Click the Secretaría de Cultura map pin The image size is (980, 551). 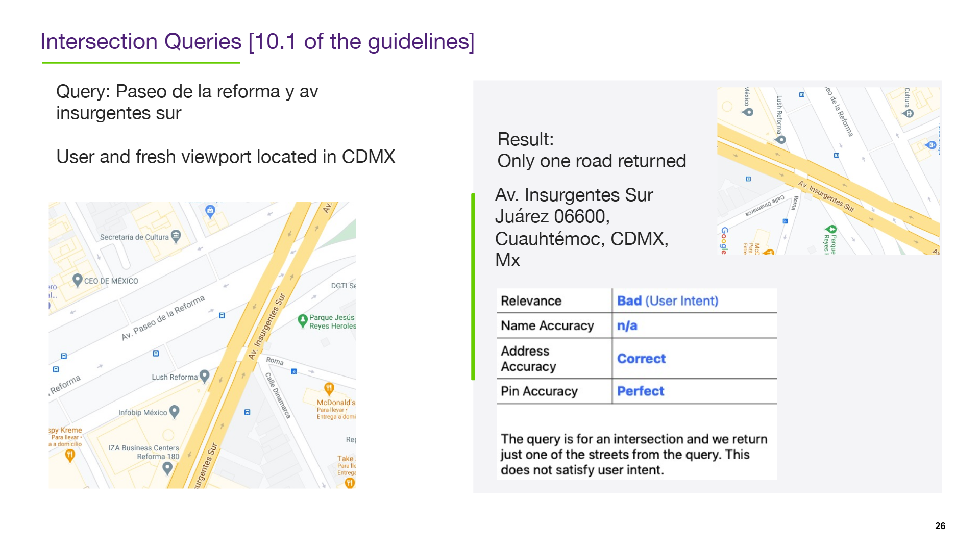click(x=176, y=236)
